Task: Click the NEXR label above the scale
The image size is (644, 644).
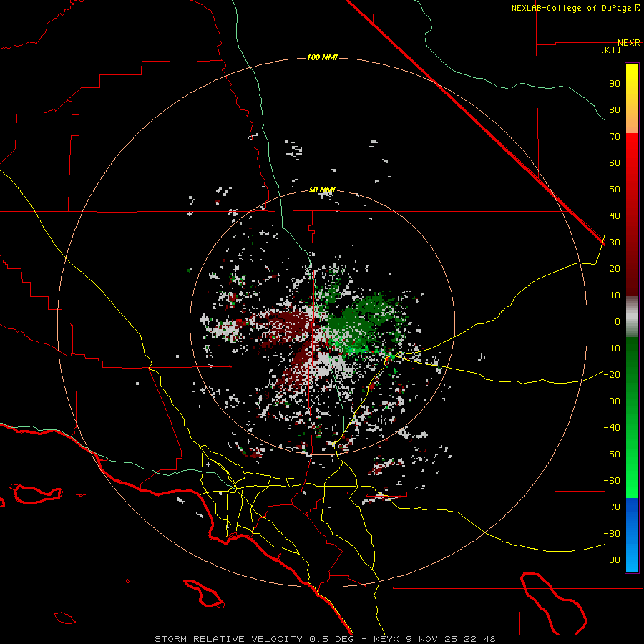Action: click(x=629, y=43)
